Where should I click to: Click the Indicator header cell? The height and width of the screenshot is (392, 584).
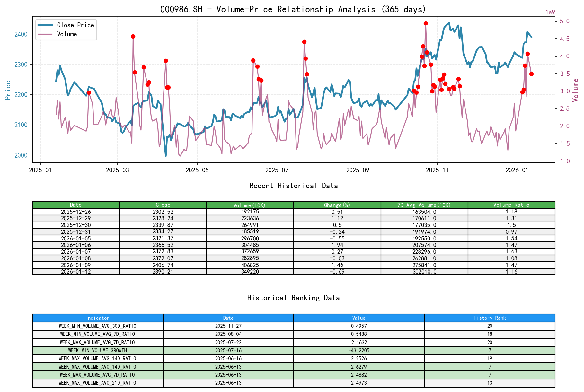click(97, 318)
